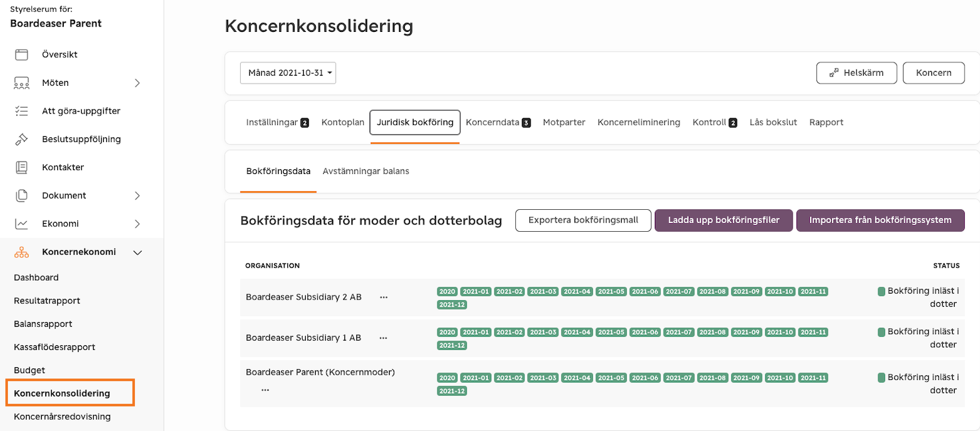Expand the Möten submenu chevron

pos(138,83)
